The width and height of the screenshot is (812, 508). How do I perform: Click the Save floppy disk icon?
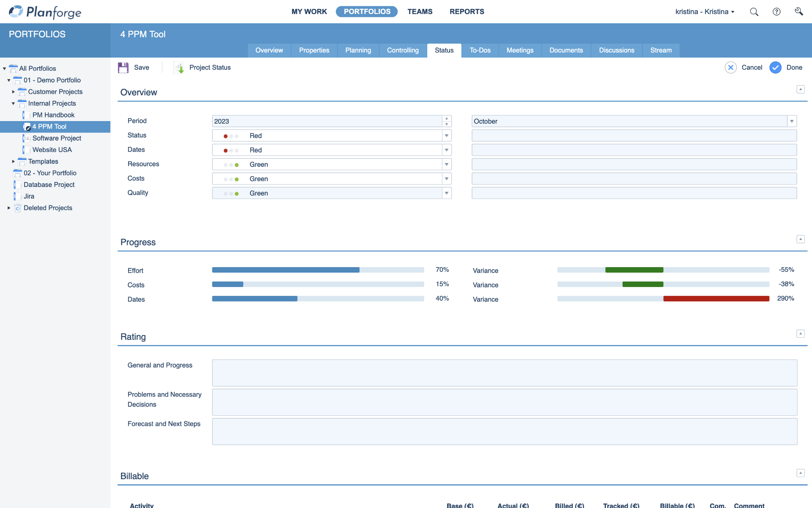point(123,67)
